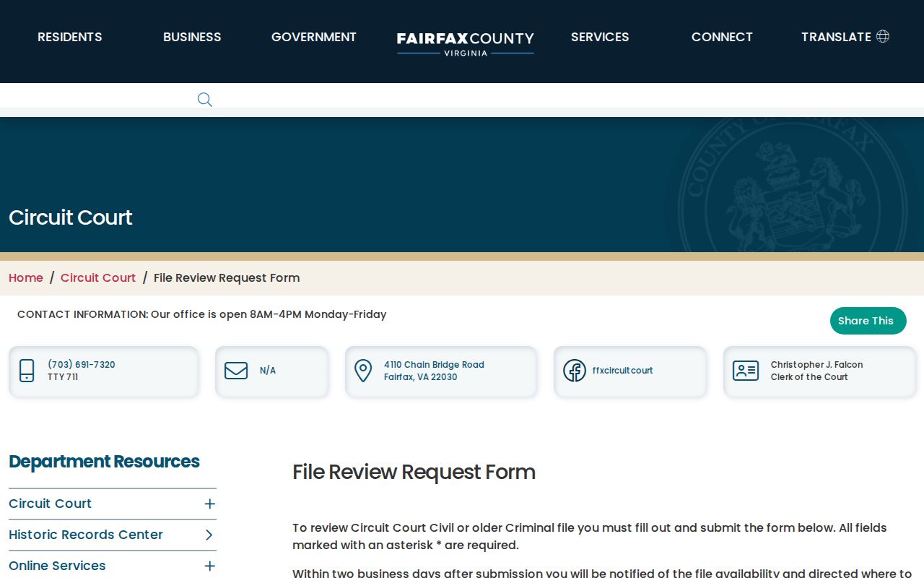Click the N/A email text

point(268,371)
